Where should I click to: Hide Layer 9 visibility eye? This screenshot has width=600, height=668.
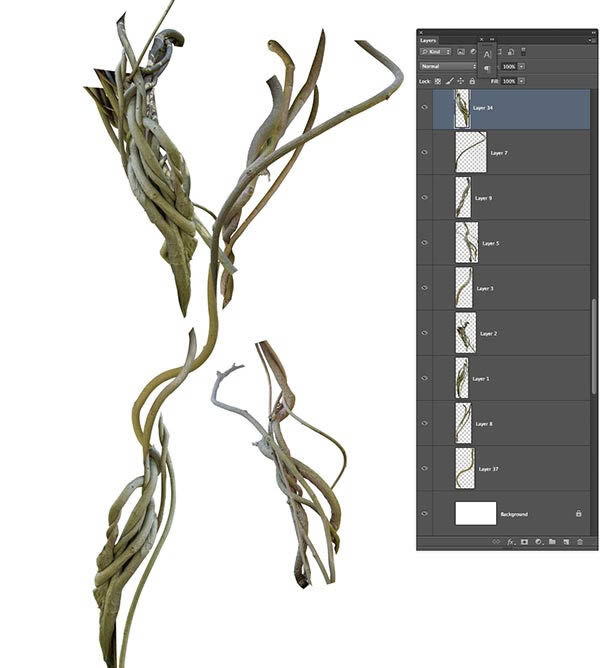[424, 198]
